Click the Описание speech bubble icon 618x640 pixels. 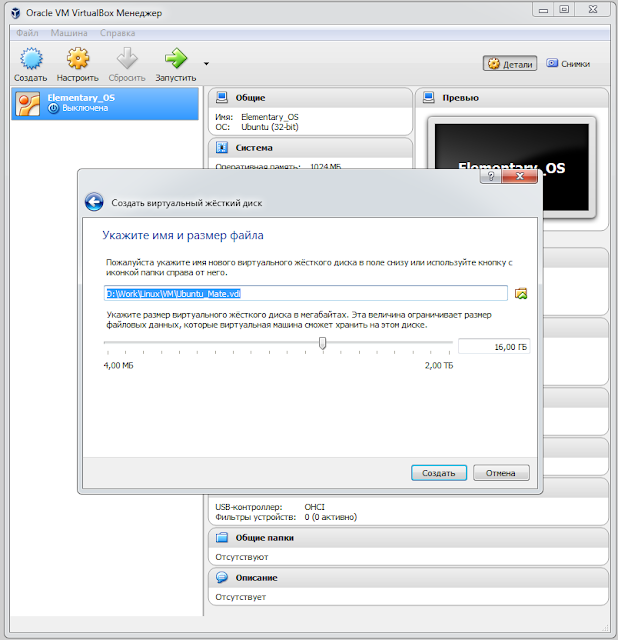(222, 578)
